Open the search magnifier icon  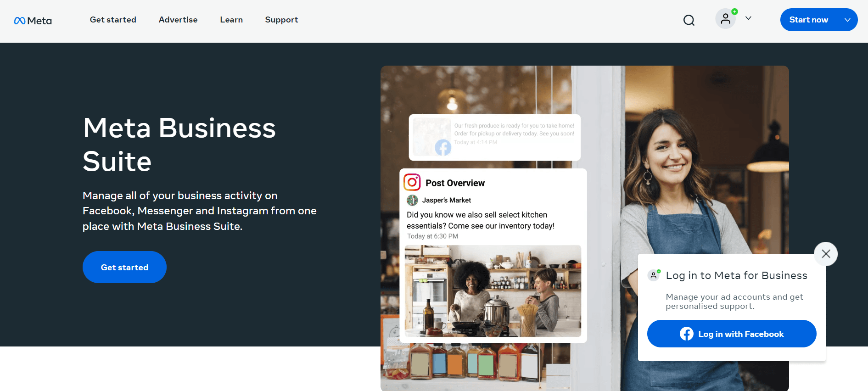click(689, 20)
